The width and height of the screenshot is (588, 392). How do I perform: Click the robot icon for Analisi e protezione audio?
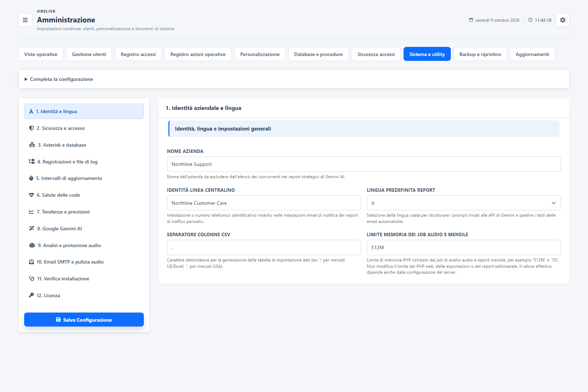pos(32,245)
